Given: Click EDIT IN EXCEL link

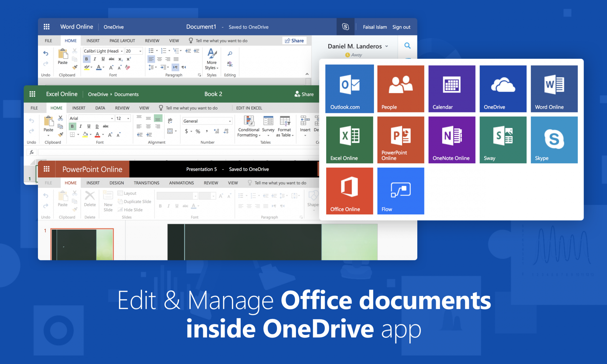Looking at the screenshot, I should (x=249, y=108).
